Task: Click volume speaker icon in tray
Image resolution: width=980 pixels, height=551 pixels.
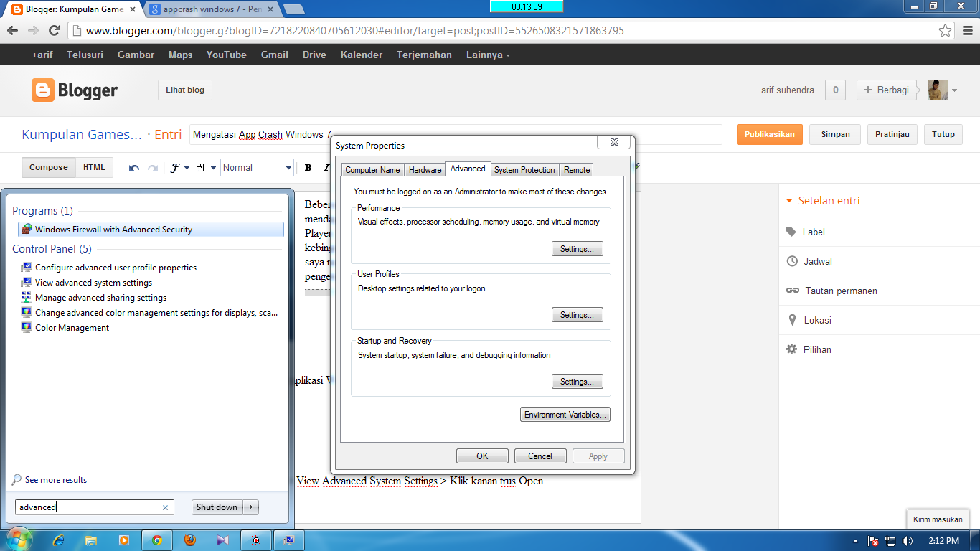Action: tap(908, 541)
